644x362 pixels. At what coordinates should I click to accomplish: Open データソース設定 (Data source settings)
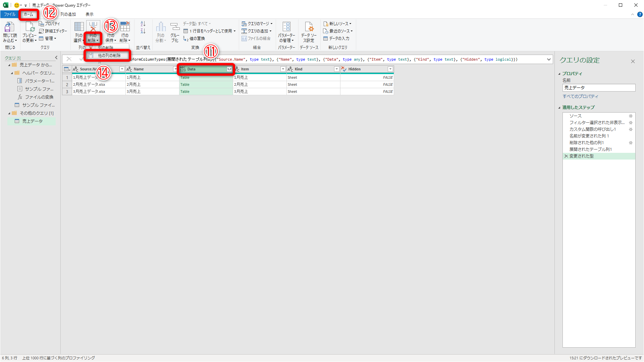click(308, 33)
